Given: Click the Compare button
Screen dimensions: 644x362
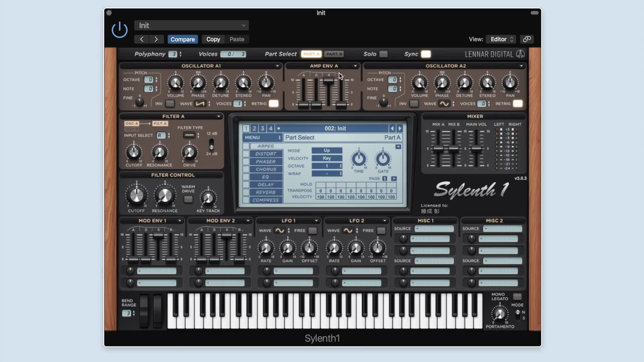Looking at the screenshot, I should (182, 39).
